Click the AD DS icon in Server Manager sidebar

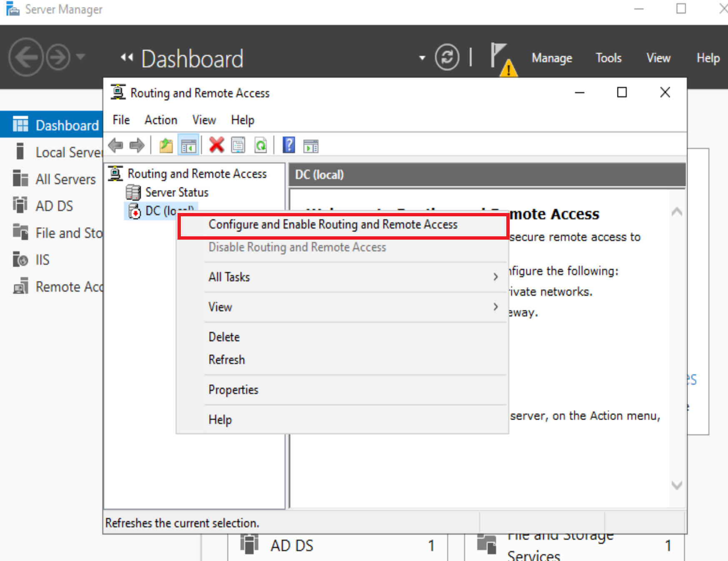(20, 206)
